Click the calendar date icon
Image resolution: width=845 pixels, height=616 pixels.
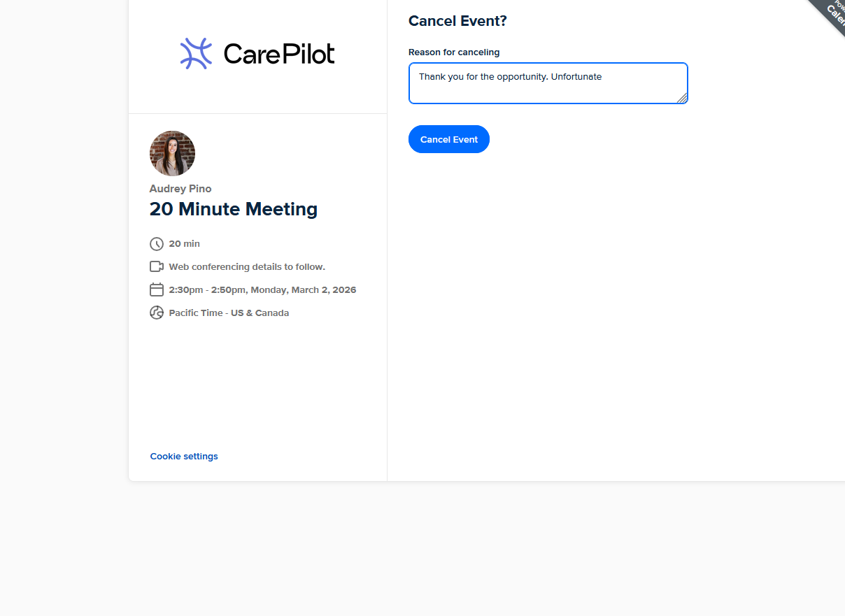(x=157, y=289)
